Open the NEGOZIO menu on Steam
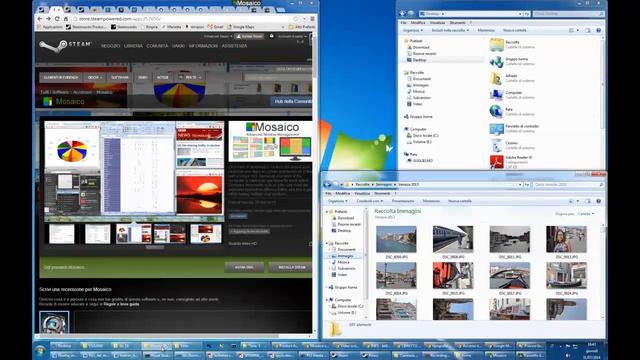 click(110, 46)
